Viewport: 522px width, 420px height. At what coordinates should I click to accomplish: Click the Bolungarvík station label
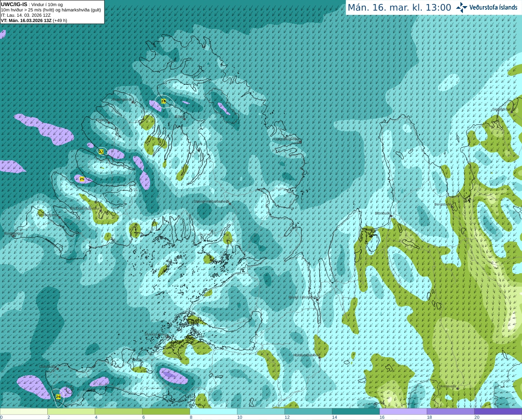[122, 99]
